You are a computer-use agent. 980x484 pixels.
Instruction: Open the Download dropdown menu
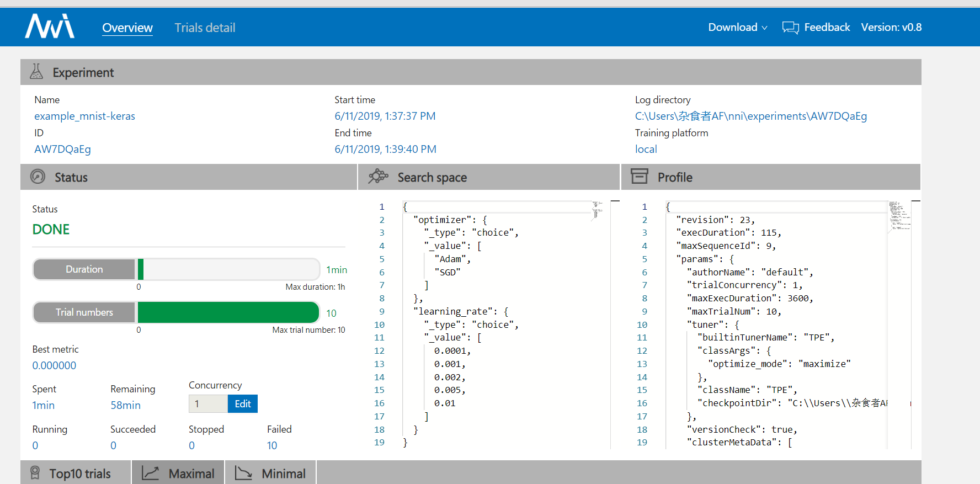pyautogui.click(x=738, y=27)
